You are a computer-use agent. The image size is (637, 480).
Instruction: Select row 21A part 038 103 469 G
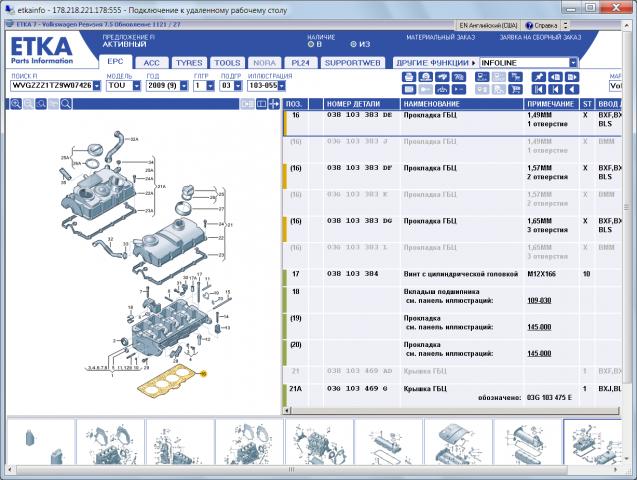point(358,389)
